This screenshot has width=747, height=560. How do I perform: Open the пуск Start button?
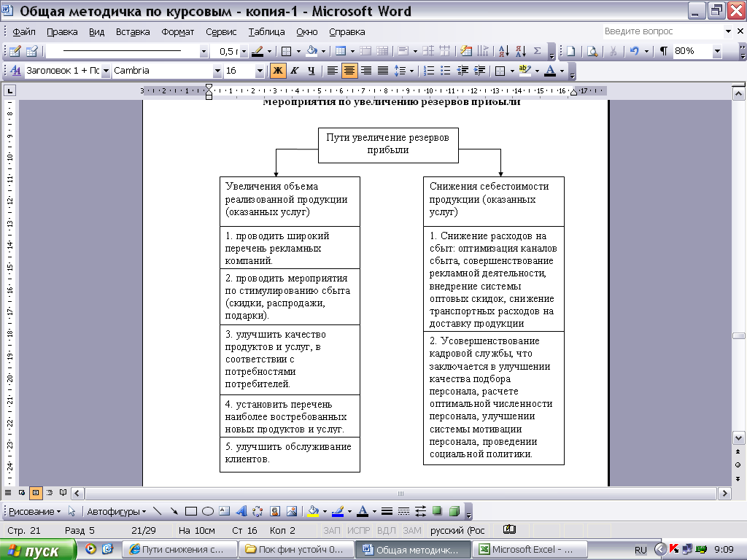(37, 550)
